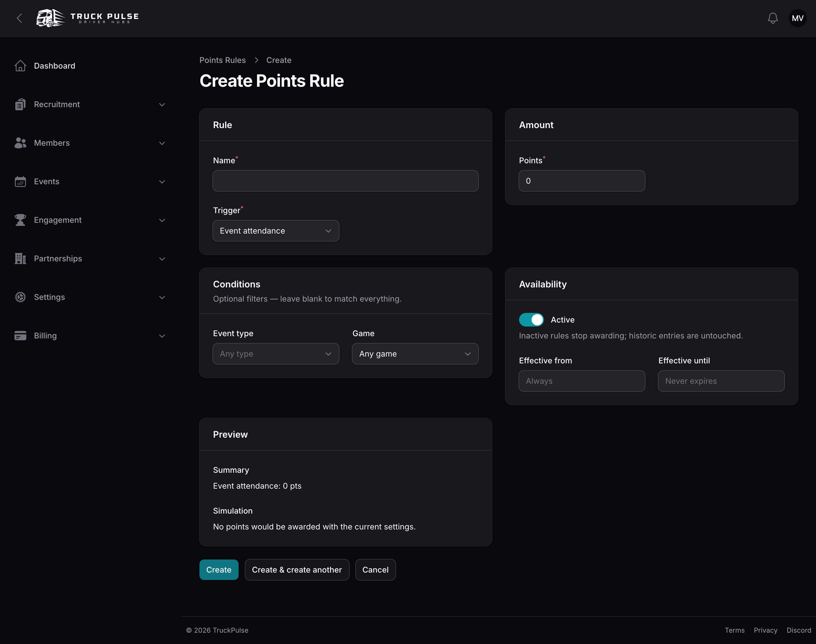Click Create & create another button
Viewport: 816px width, 644px height.
[x=297, y=570]
